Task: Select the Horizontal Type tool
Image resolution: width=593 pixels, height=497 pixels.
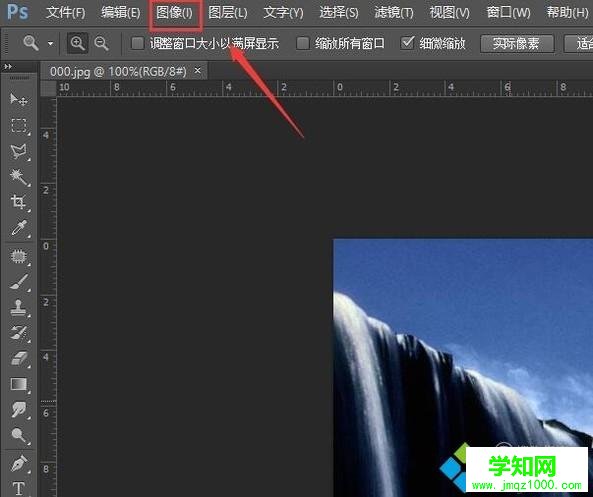Action: click(x=19, y=488)
